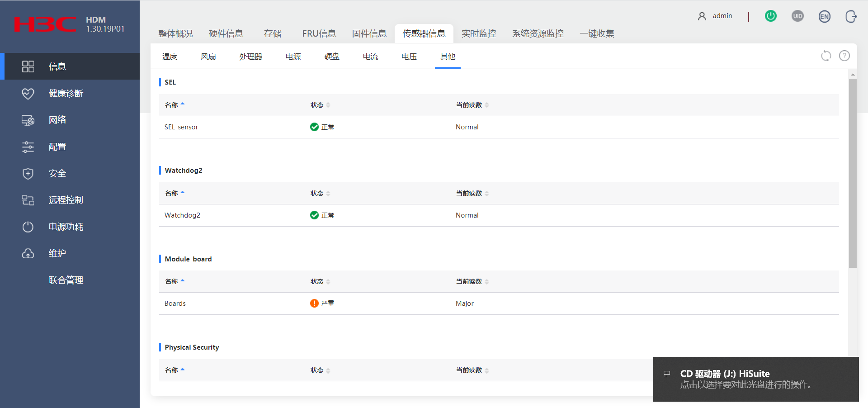868x408 pixels.
Task: Click the logout icon in header
Action: pos(851,17)
